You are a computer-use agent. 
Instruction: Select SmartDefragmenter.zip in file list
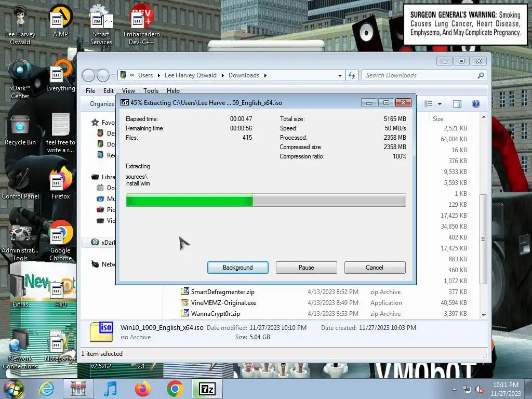tap(222, 292)
